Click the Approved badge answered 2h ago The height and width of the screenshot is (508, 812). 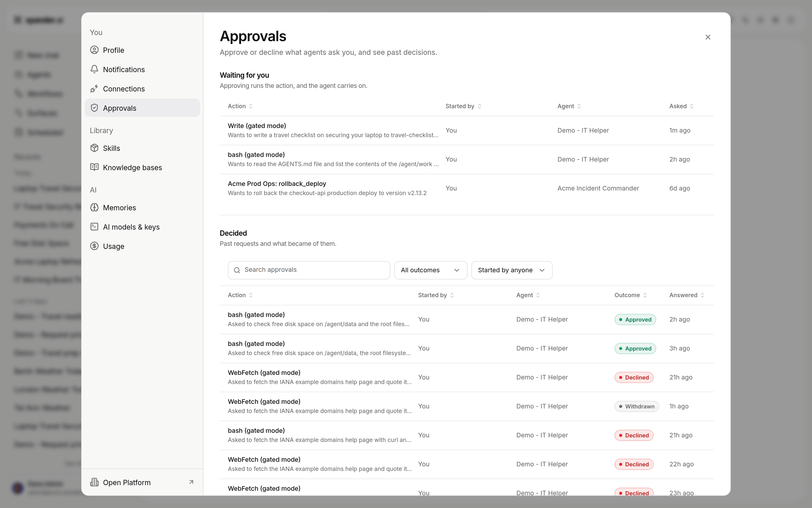coord(635,320)
